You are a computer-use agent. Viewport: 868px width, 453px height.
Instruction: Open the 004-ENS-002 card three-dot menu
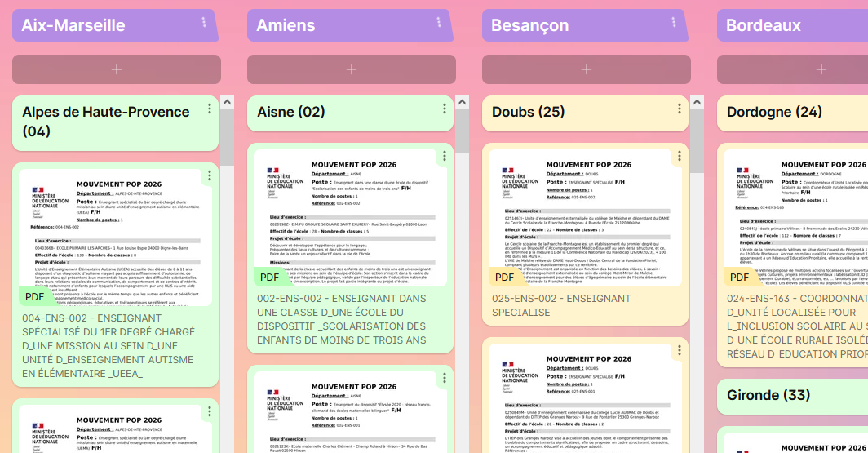point(210,175)
